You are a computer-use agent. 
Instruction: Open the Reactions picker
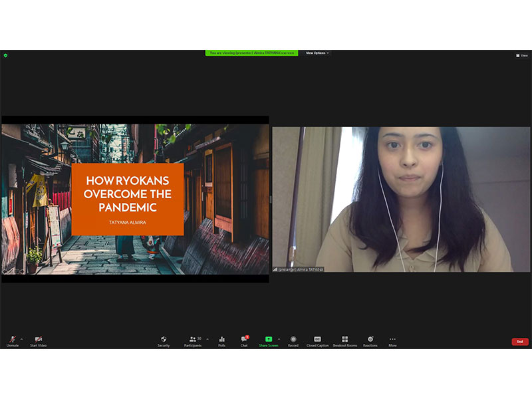pyautogui.click(x=370, y=340)
